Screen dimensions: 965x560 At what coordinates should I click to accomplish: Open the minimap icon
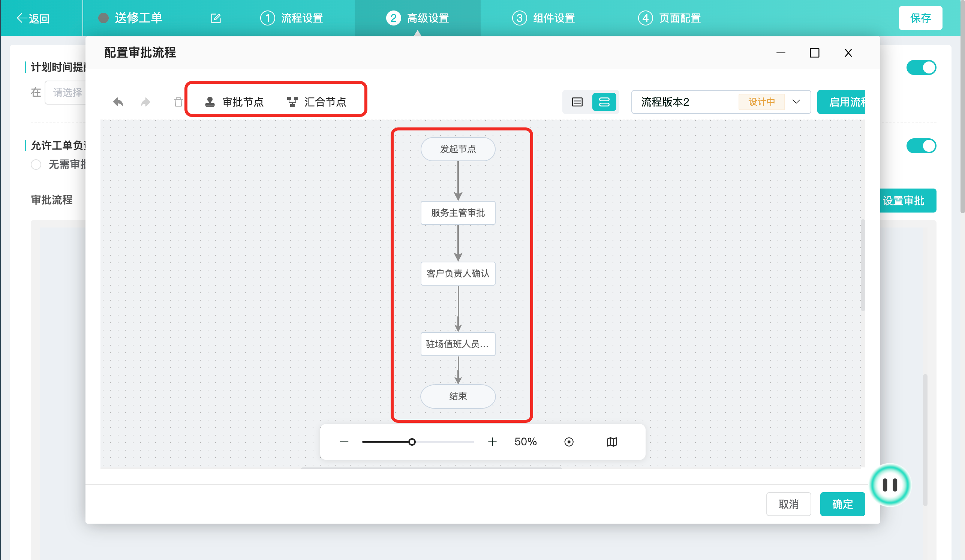tap(612, 442)
